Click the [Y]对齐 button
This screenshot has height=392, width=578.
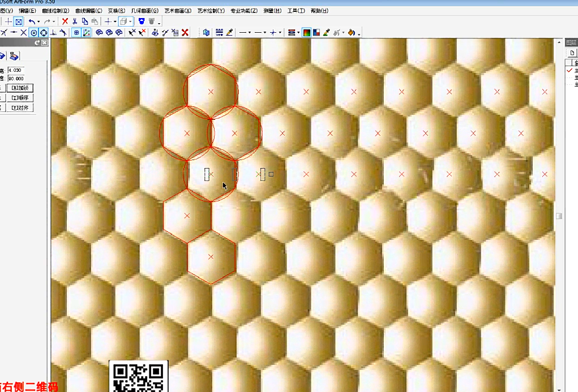click(x=20, y=108)
